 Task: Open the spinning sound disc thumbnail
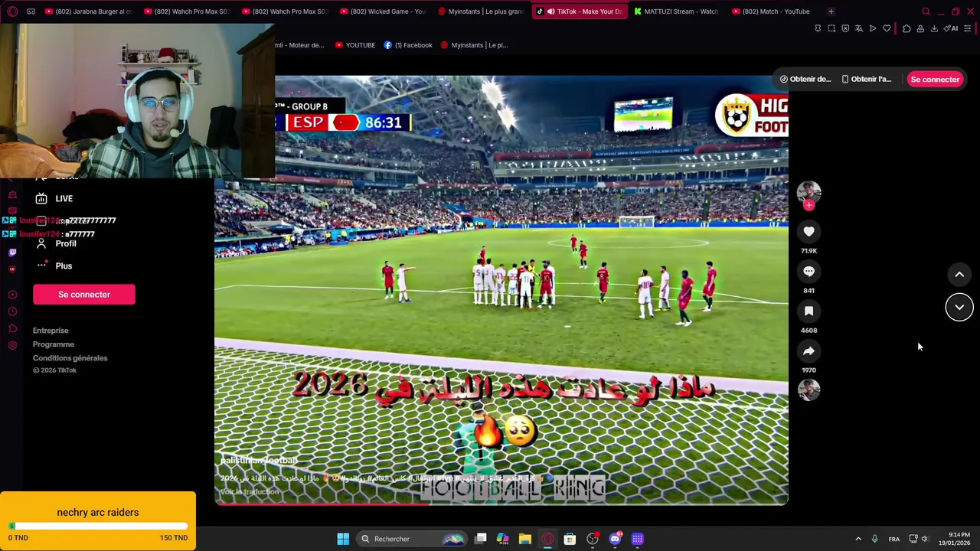(x=808, y=390)
